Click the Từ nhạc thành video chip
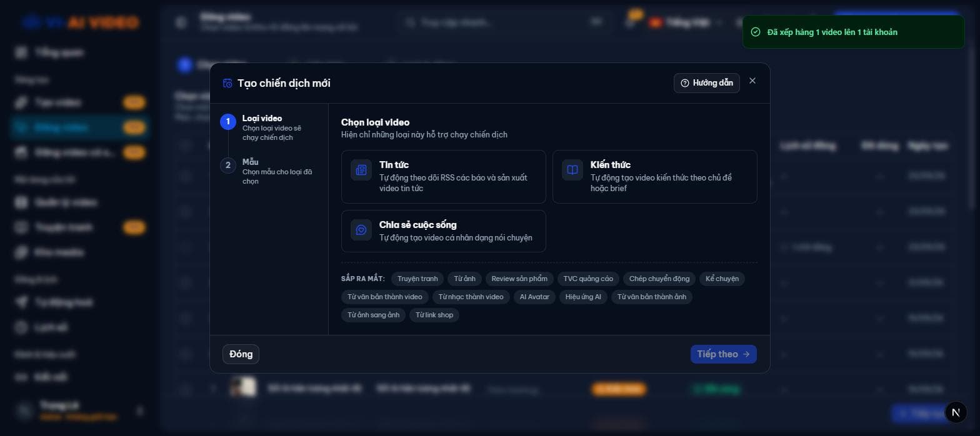This screenshot has width=980, height=436. pyautogui.click(x=471, y=297)
